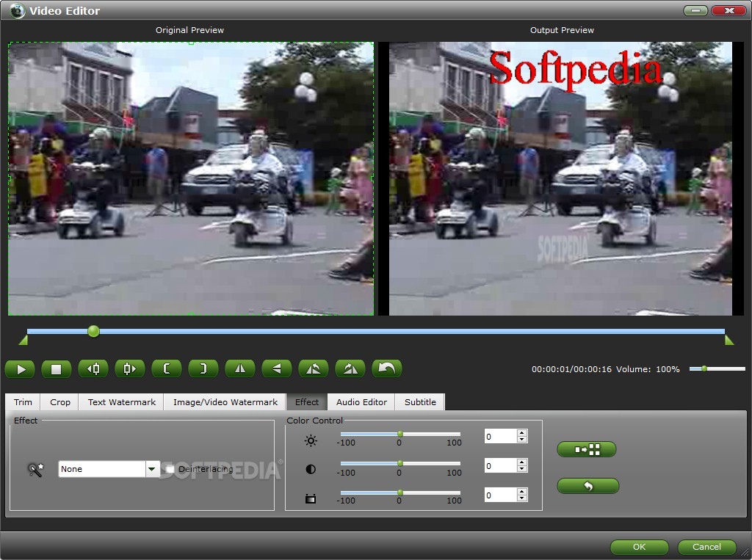
Task: Enable the Deinterlacing checkbox
Action: [x=170, y=469]
